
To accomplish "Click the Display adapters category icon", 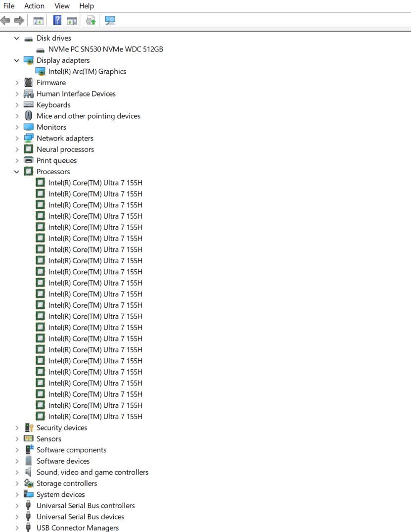I will (29, 60).
